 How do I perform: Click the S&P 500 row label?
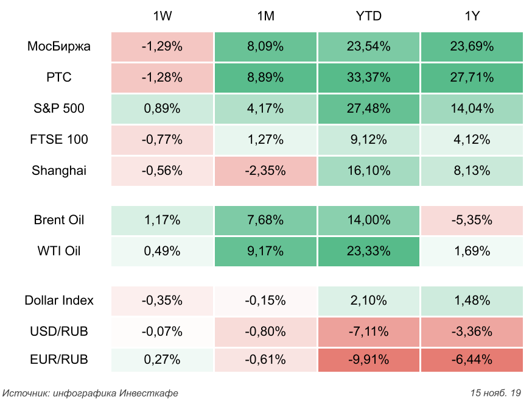(x=59, y=108)
